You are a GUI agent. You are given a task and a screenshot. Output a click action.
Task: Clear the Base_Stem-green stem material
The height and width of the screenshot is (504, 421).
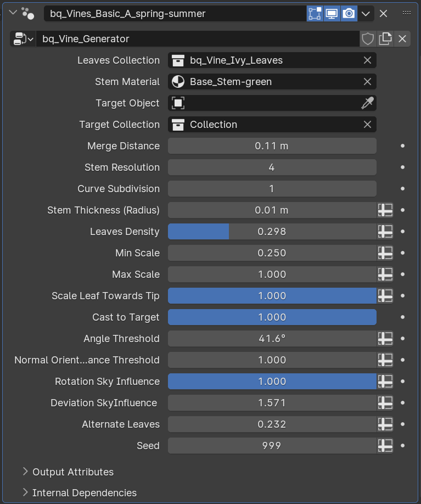point(367,81)
